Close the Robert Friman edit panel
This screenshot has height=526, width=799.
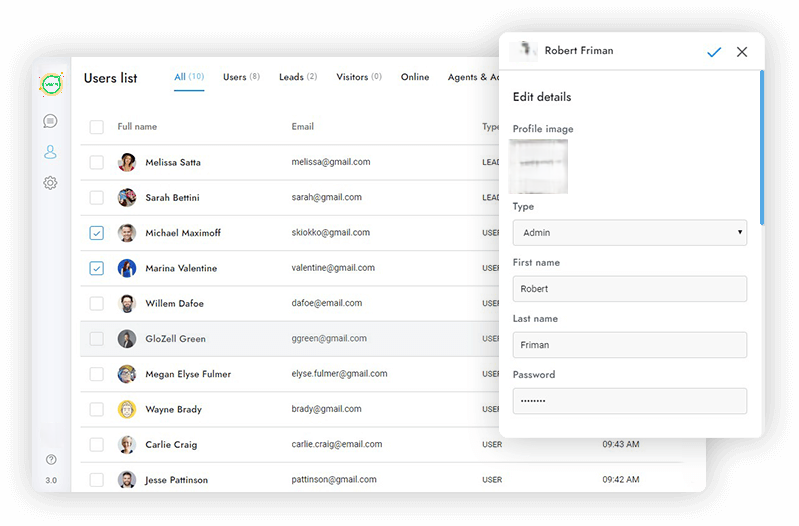click(x=742, y=52)
